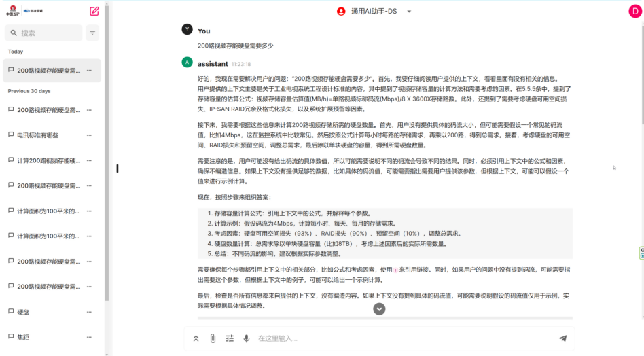The width and height of the screenshot is (644, 356).
Task: Open options menu for 硬盘 chat
Action: click(x=89, y=312)
